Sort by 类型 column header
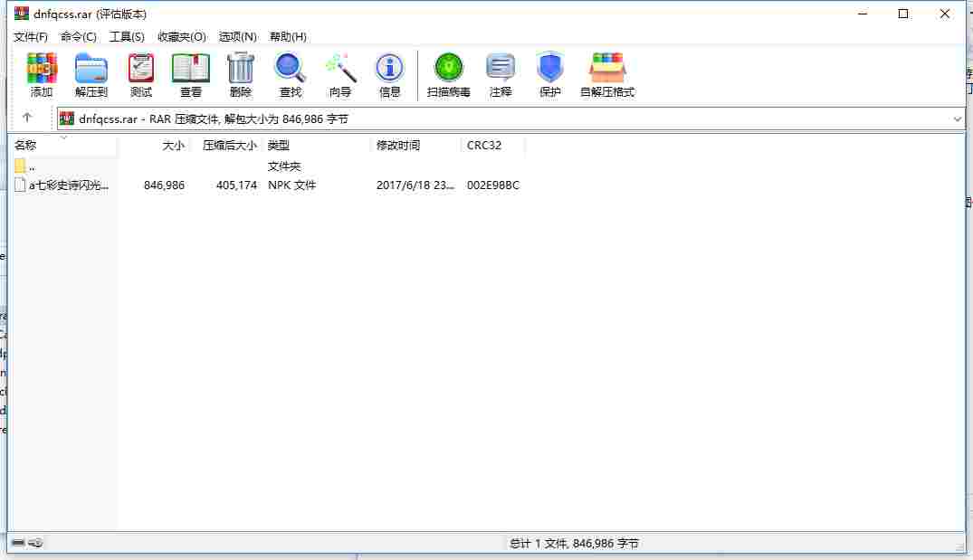This screenshot has height=560, width=973. coord(317,145)
